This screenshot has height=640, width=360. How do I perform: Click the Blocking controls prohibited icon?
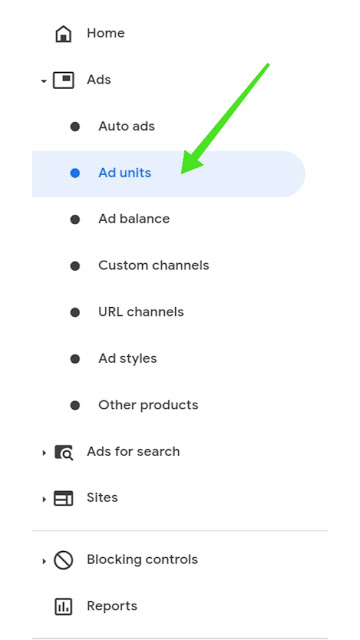tap(63, 560)
